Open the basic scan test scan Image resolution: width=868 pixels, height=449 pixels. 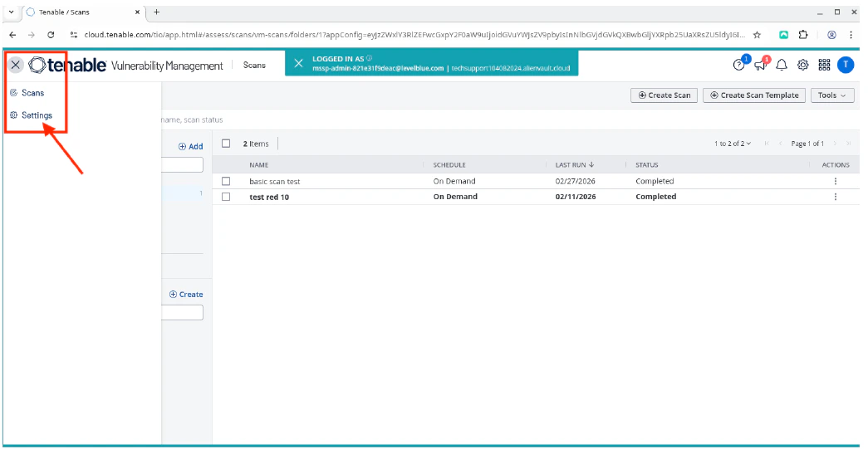click(275, 181)
